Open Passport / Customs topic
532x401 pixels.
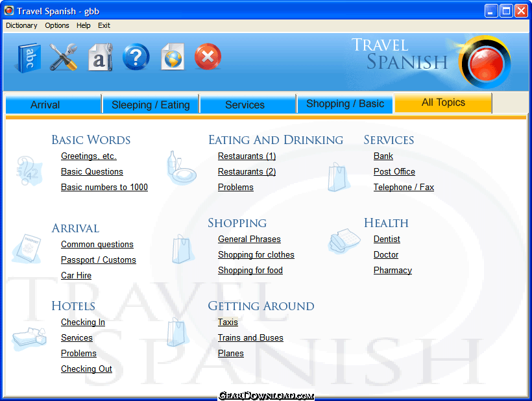99,260
